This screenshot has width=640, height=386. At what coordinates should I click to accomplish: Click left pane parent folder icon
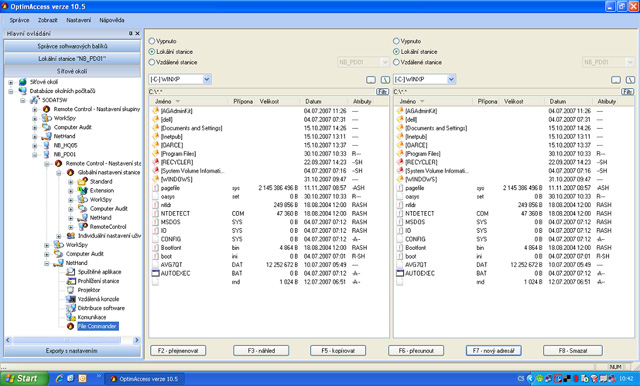[x=371, y=80]
